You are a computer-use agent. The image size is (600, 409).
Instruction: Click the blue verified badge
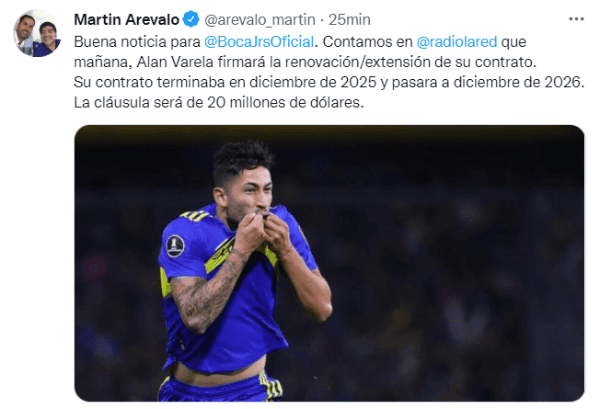click(x=191, y=19)
